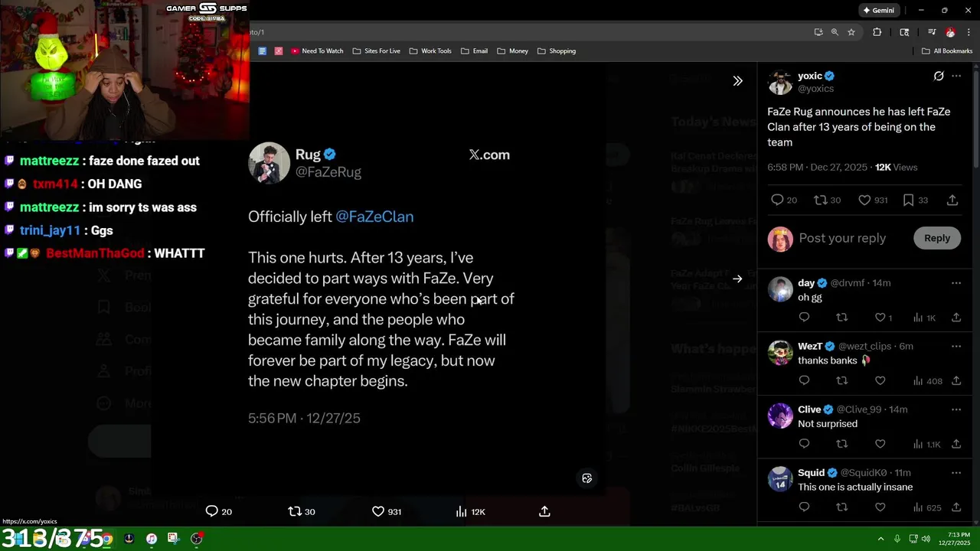Click the @yoxics handle
This screenshot has height=551, width=980.
coord(815,89)
